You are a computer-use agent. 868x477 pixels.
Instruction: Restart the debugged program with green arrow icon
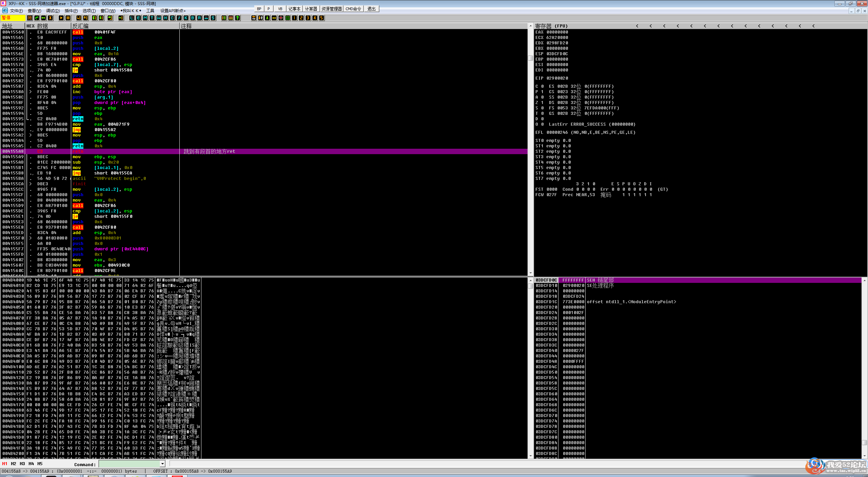tap(37, 18)
